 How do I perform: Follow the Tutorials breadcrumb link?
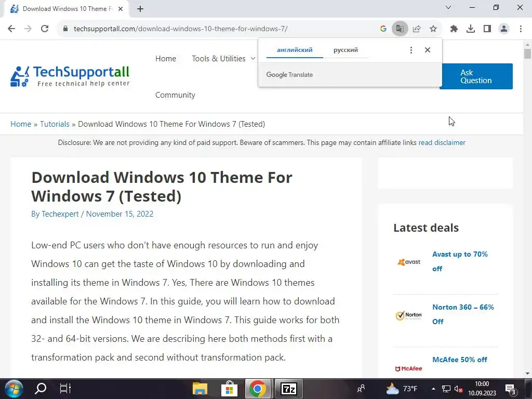[x=55, y=124]
